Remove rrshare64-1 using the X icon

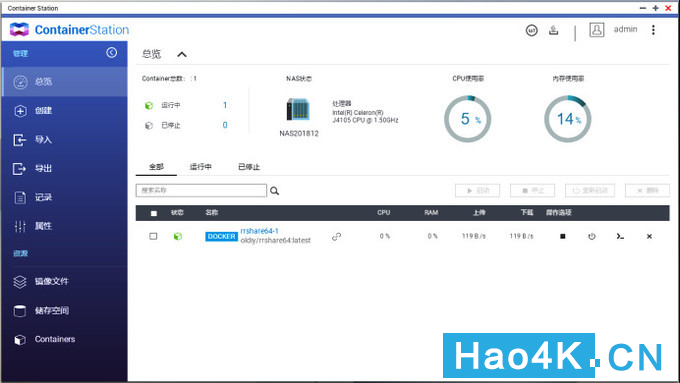(x=649, y=236)
